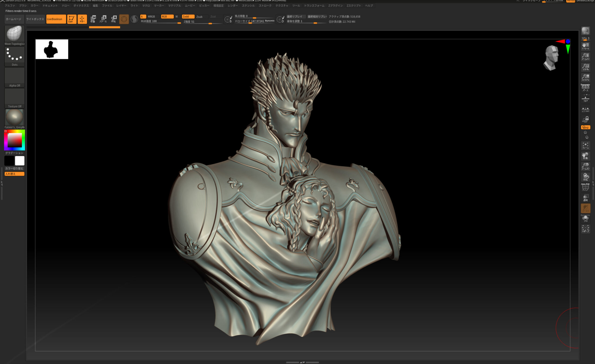The image size is (595, 364).
Task: Click the ズーム2D zoom icon
Action: click(x=585, y=56)
